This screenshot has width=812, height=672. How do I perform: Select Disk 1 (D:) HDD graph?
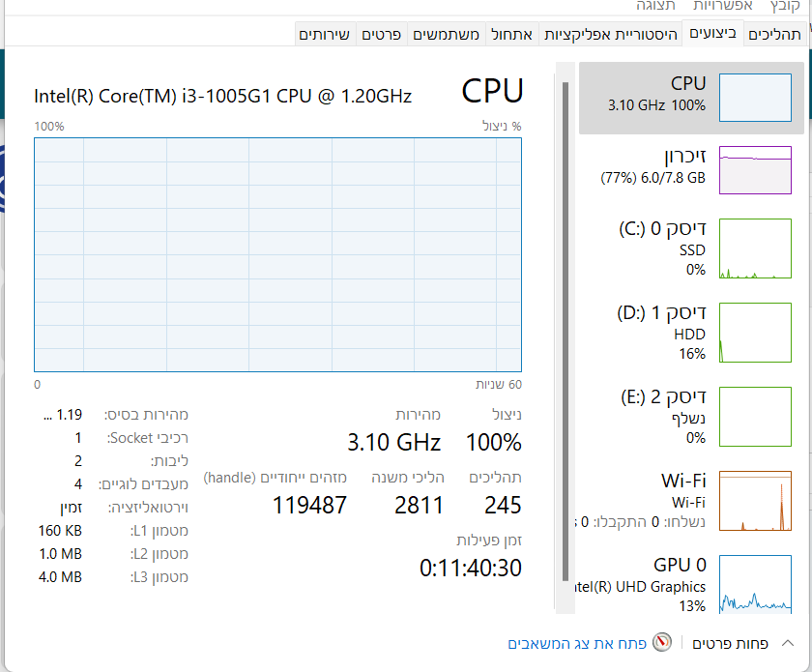(755, 332)
